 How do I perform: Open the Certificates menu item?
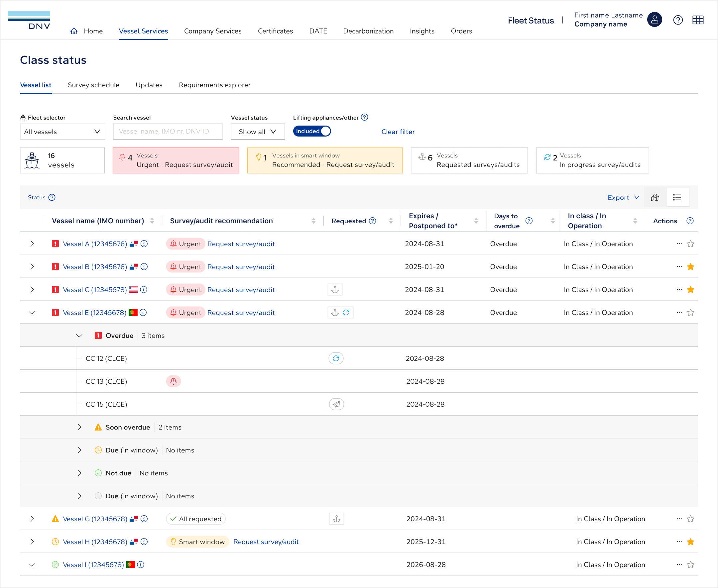coord(275,31)
